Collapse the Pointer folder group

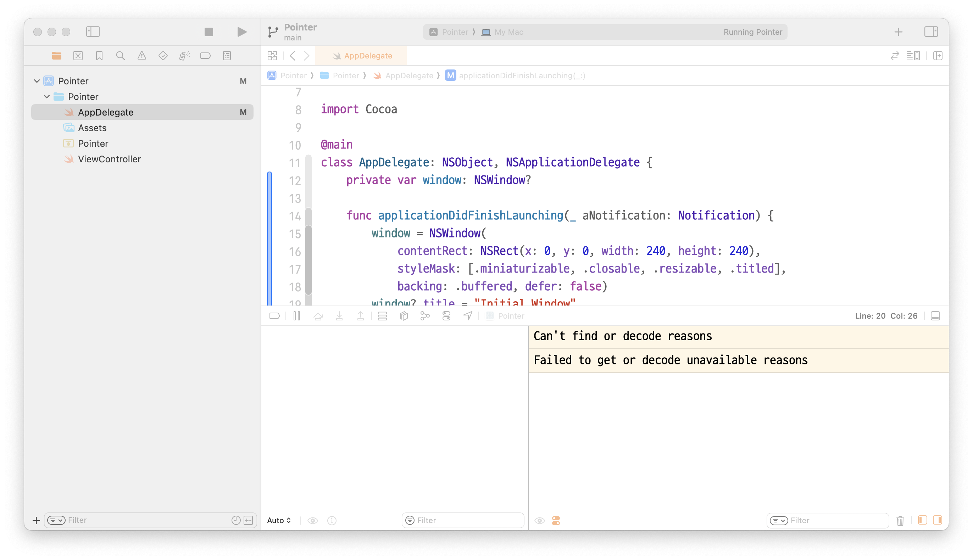47,96
